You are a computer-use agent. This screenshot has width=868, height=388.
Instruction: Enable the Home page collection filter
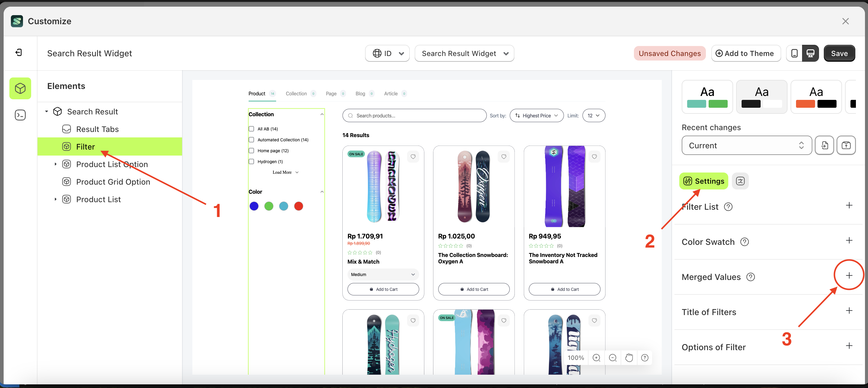(x=251, y=151)
